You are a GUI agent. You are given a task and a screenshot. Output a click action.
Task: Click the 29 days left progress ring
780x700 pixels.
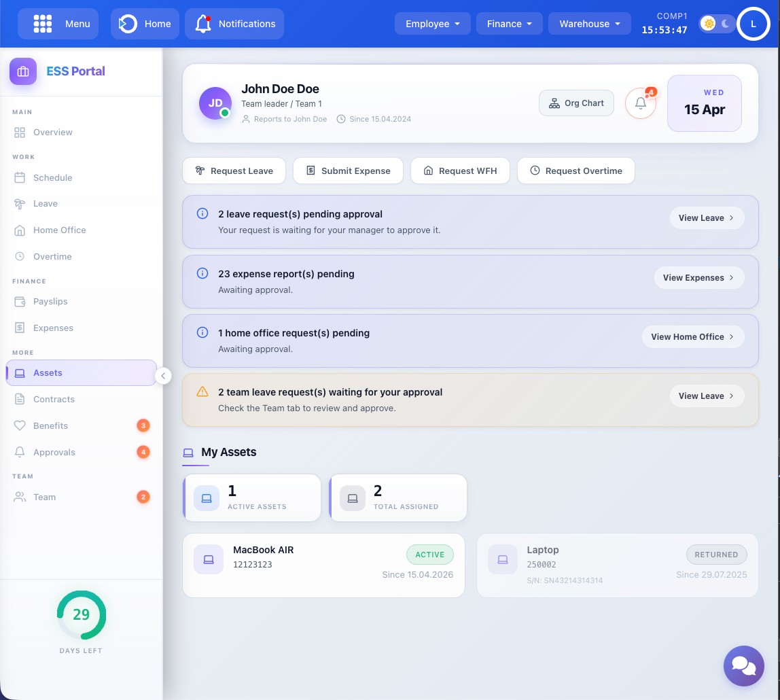[x=82, y=615]
